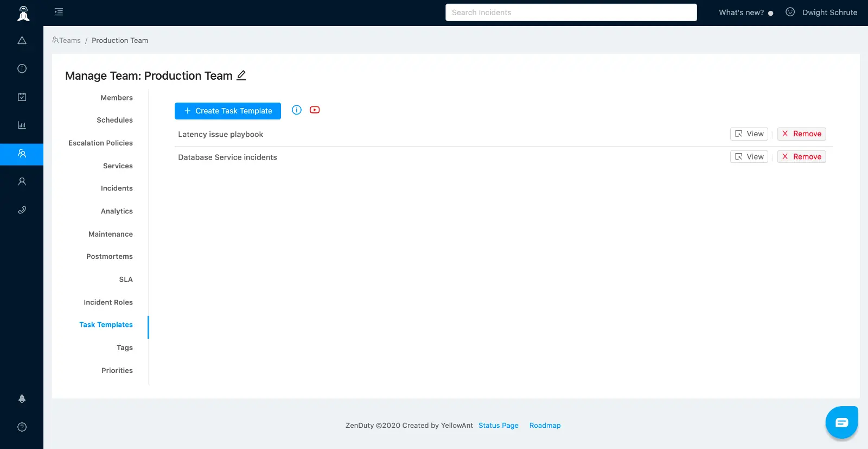Screen dimensions: 868x449
Task: Click 'Manage Team: Production Team' heading
Action: pyautogui.click(x=149, y=75)
